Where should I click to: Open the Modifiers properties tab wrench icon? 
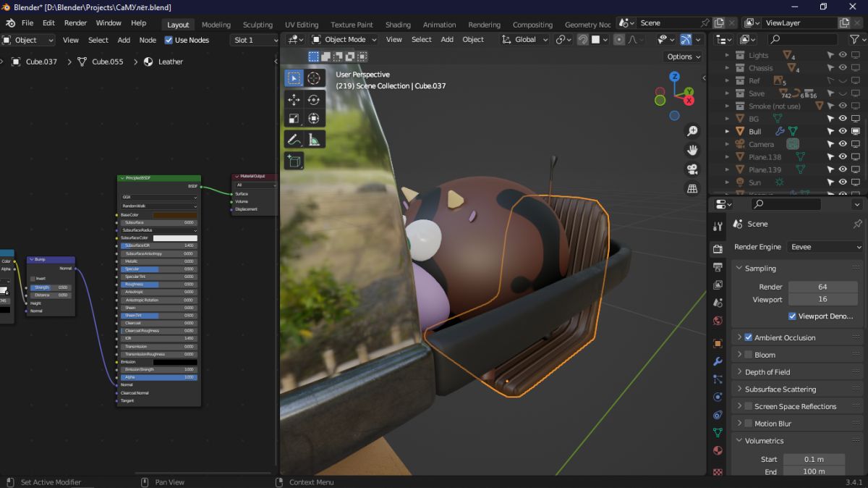point(718,361)
